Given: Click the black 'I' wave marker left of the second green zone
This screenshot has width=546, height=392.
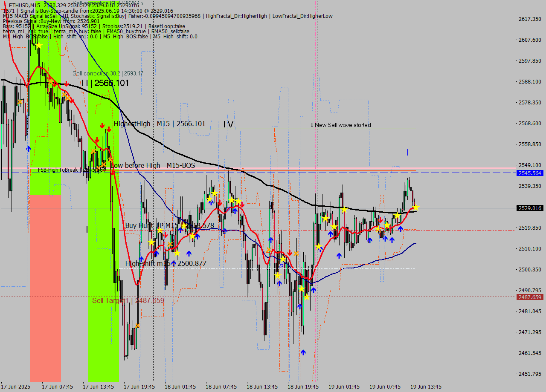Looking at the screenshot, I should (87, 230).
